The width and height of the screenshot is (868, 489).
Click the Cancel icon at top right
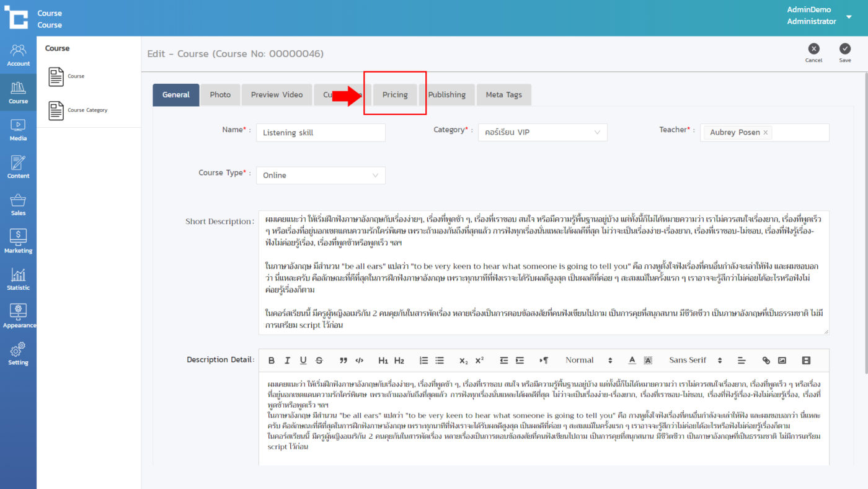pyautogui.click(x=813, y=50)
